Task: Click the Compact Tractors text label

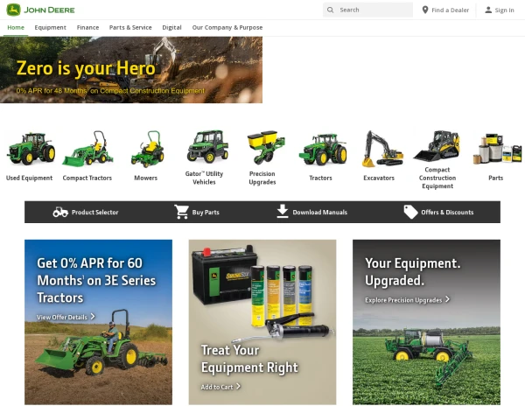Action: tap(87, 178)
